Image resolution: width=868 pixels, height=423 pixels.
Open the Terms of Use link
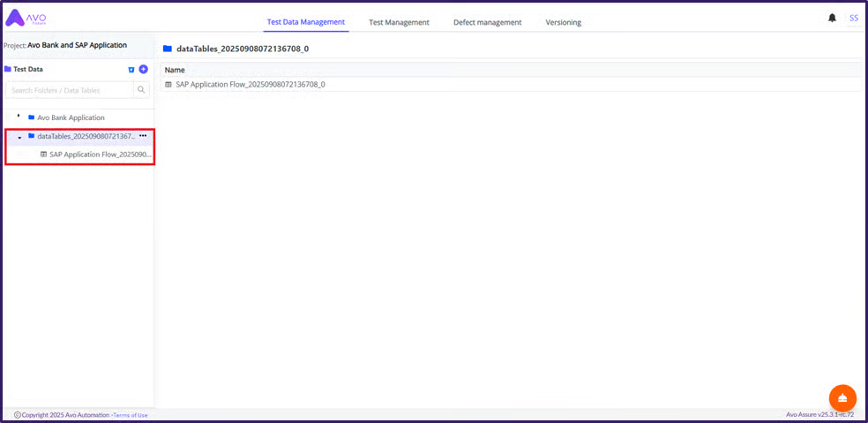pyautogui.click(x=131, y=415)
